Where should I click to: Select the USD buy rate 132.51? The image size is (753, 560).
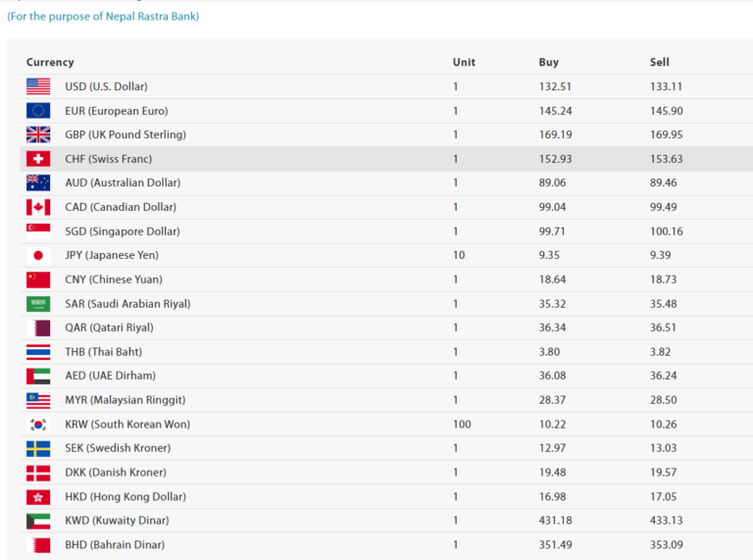(555, 86)
